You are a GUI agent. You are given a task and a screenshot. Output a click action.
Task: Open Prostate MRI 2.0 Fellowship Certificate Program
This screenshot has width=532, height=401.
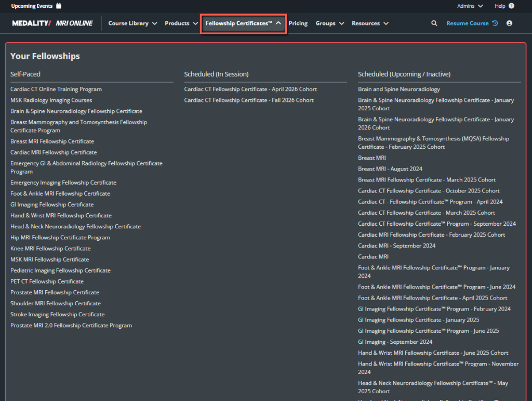(71, 325)
